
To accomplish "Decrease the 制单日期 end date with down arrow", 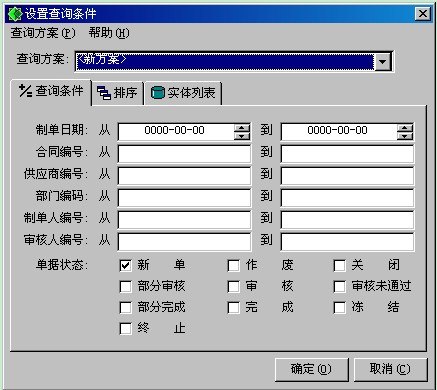I will click(x=405, y=136).
